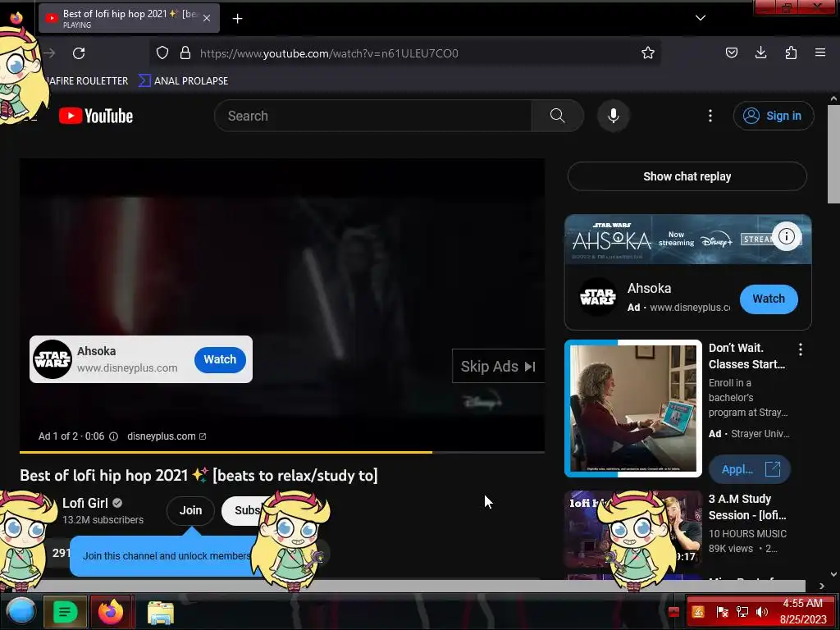840x630 pixels.
Task: Open the disneyplus.com link under the video
Action: point(167,436)
